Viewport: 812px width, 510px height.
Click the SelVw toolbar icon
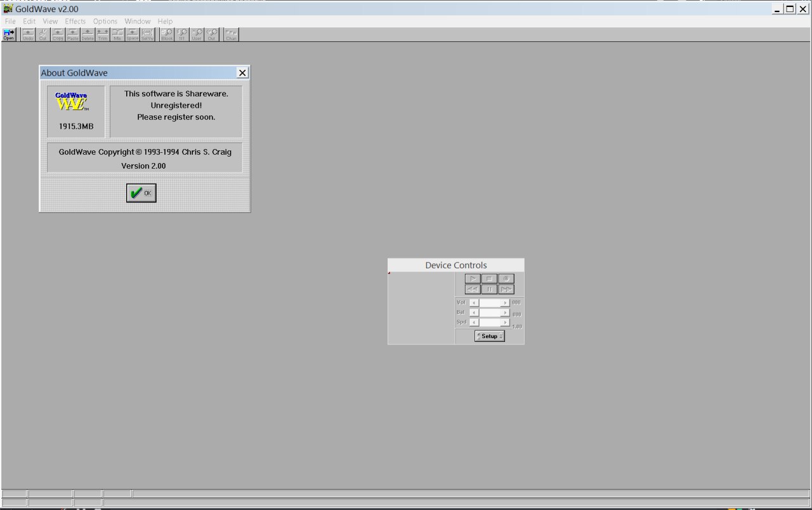[147, 35]
